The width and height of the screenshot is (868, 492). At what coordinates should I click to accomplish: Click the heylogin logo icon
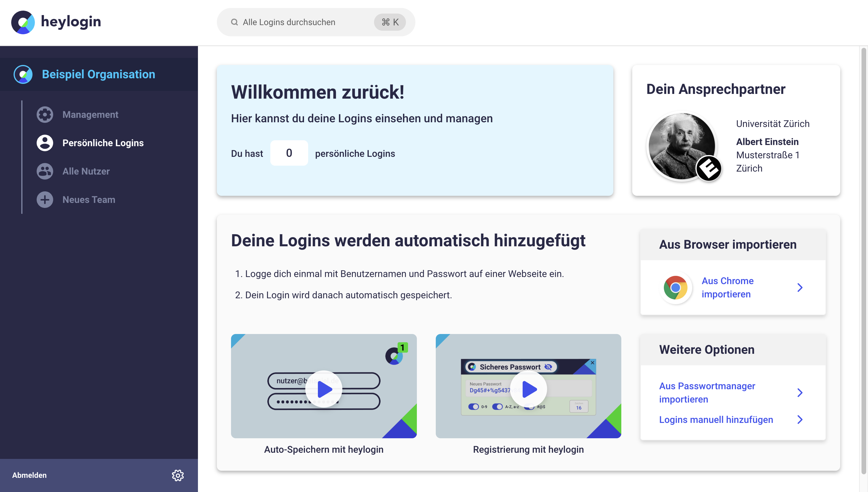[x=23, y=22]
